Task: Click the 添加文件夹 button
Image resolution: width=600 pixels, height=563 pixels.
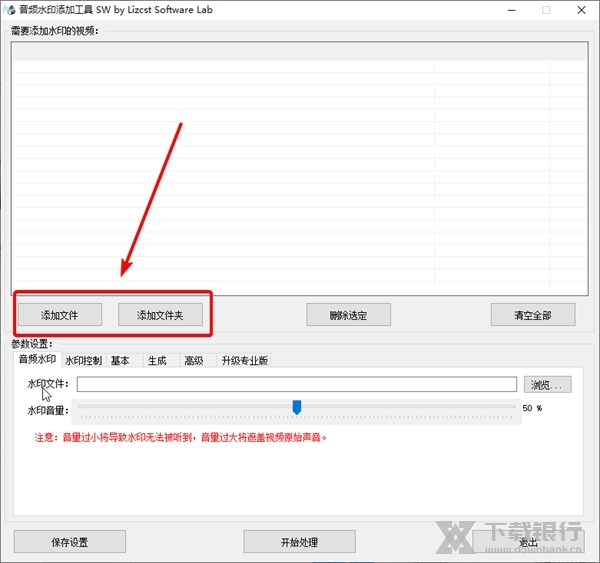Action: [x=160, y=315]
